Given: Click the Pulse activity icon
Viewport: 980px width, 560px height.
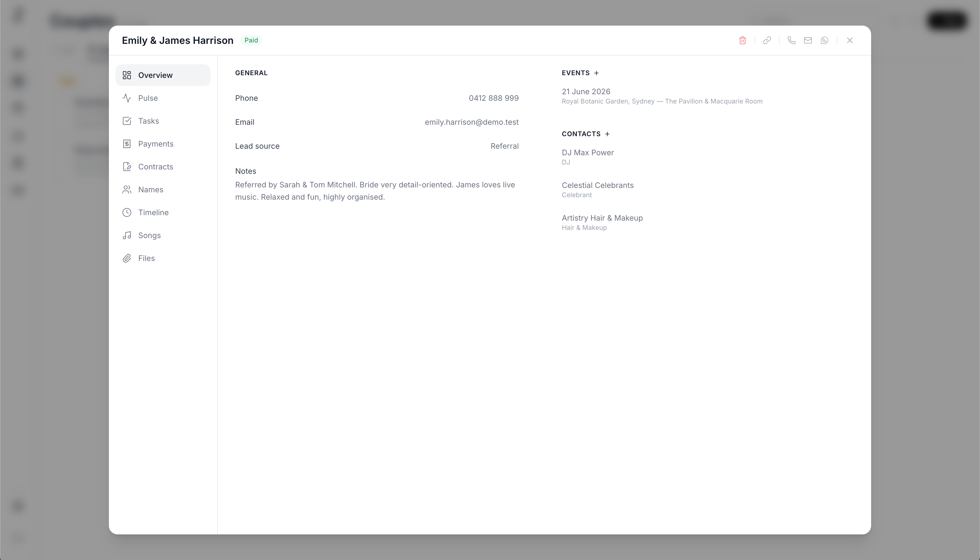Looking at the screenshot, I should click(127, 98).
